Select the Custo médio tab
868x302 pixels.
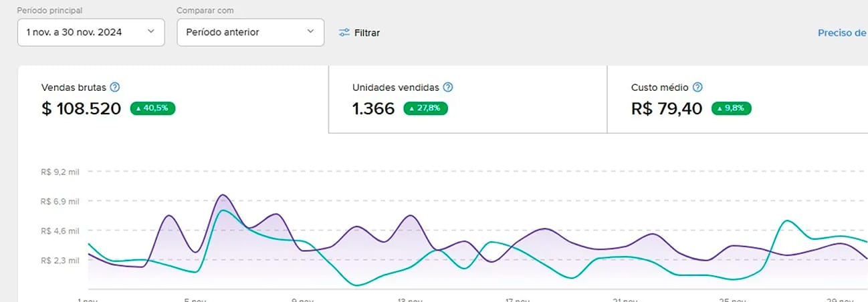point(738,100)
